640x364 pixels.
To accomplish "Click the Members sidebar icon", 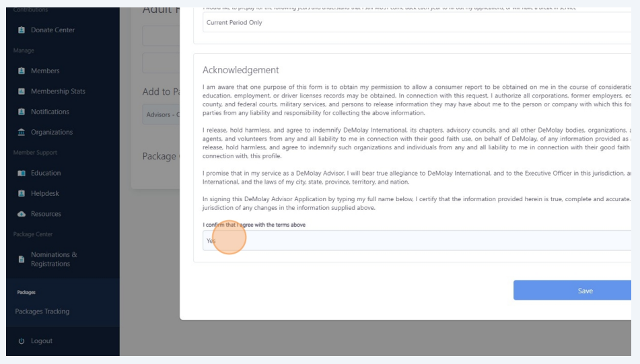I will (22, 71).
